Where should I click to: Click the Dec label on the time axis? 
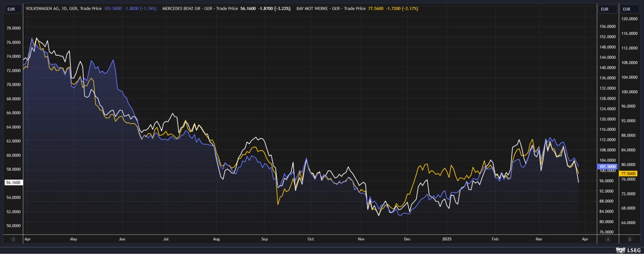[407, 239]
